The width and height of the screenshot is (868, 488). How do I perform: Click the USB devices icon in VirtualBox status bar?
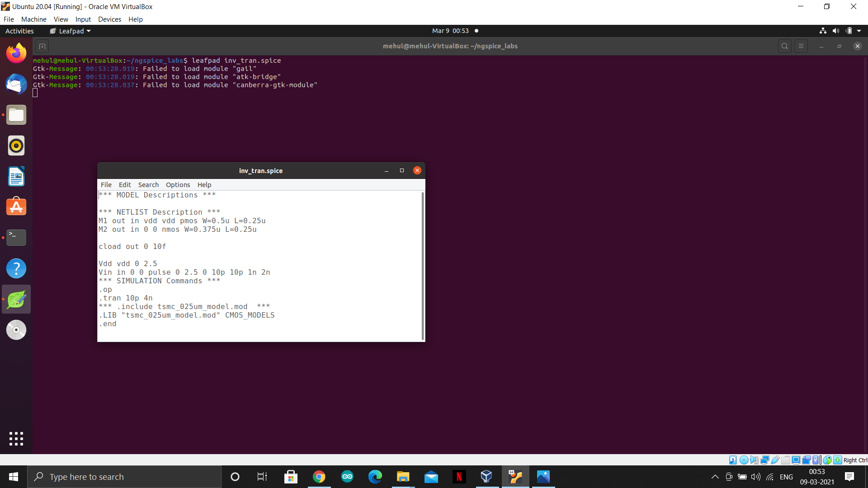tap(775, 460)
